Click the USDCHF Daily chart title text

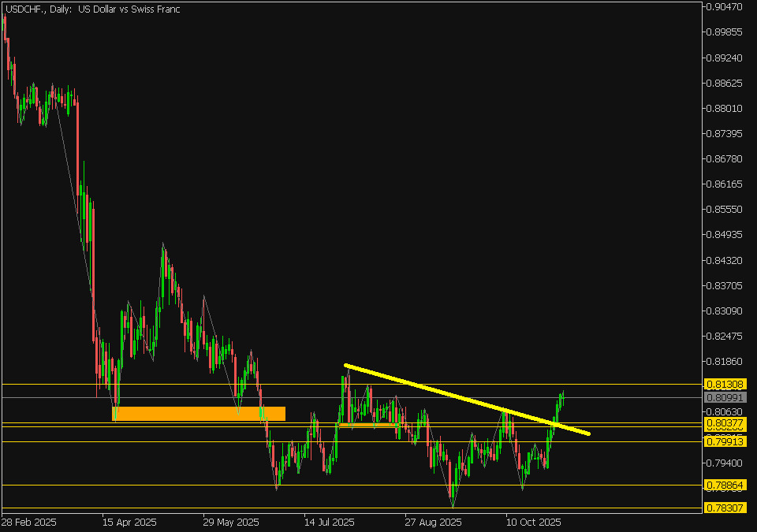92,8
